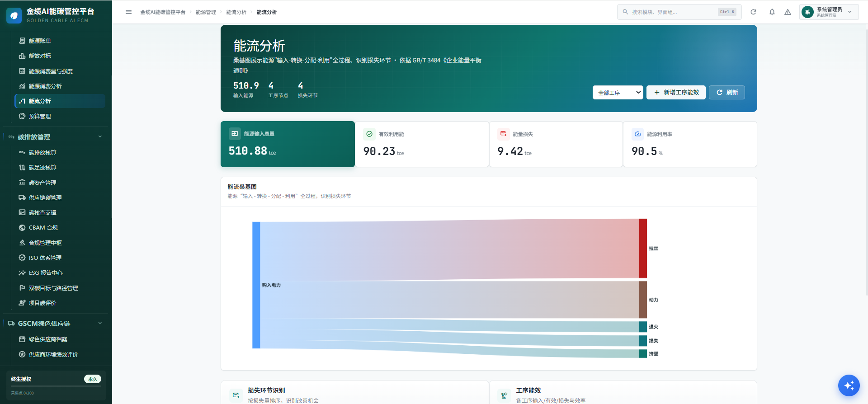This screenshot has width=868, height=404.
Task: Open 碳排放核算 sidebar item
Action: click(60, 152)
